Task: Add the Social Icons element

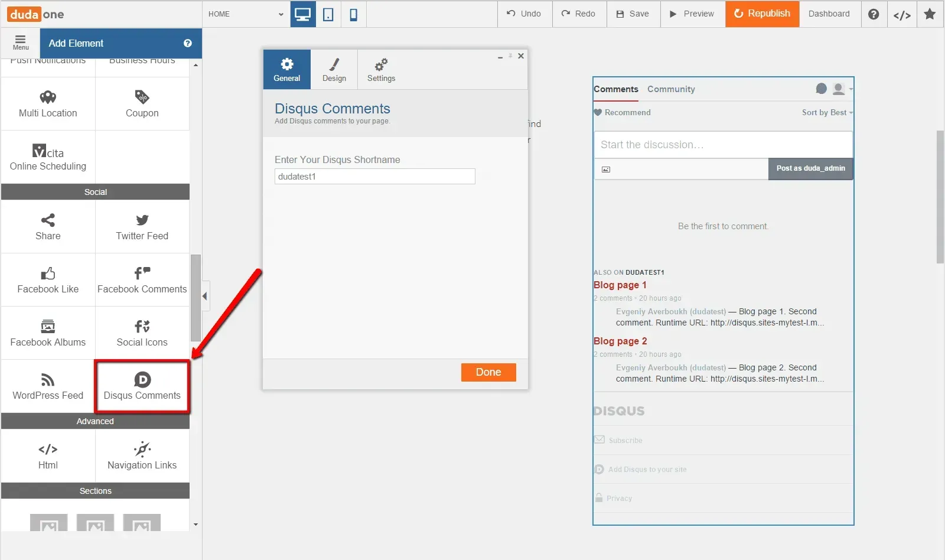Action: [x=142, y=333]
